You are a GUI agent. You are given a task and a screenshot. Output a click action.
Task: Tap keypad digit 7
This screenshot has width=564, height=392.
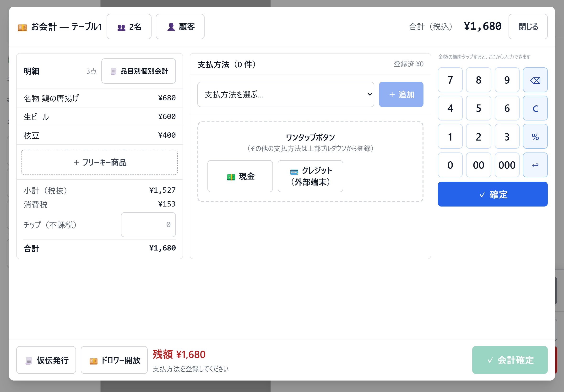pyautogui.click(x=450, y=80)
